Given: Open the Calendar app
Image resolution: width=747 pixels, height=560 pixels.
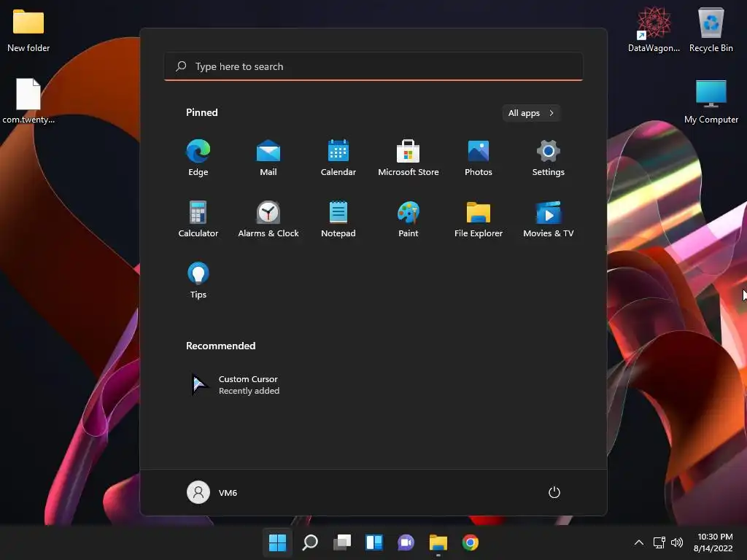Looking at the screenshot, I should coord(338,158).
